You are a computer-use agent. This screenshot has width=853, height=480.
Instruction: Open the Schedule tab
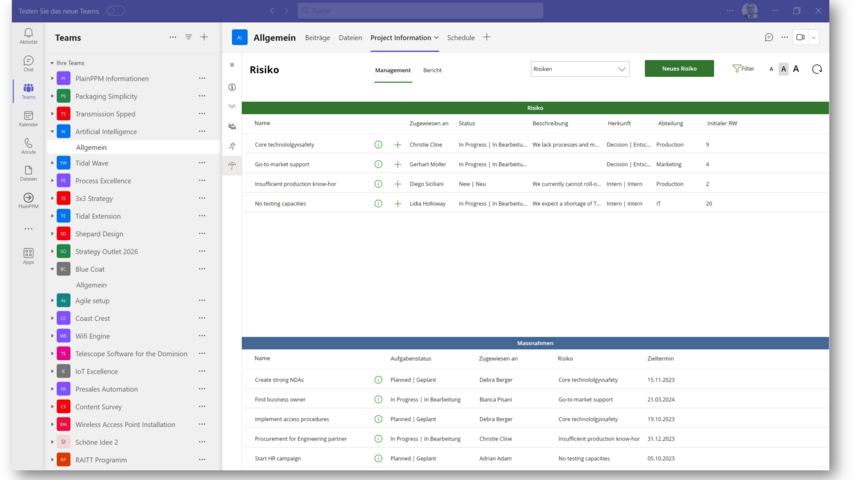pos(461,37)
